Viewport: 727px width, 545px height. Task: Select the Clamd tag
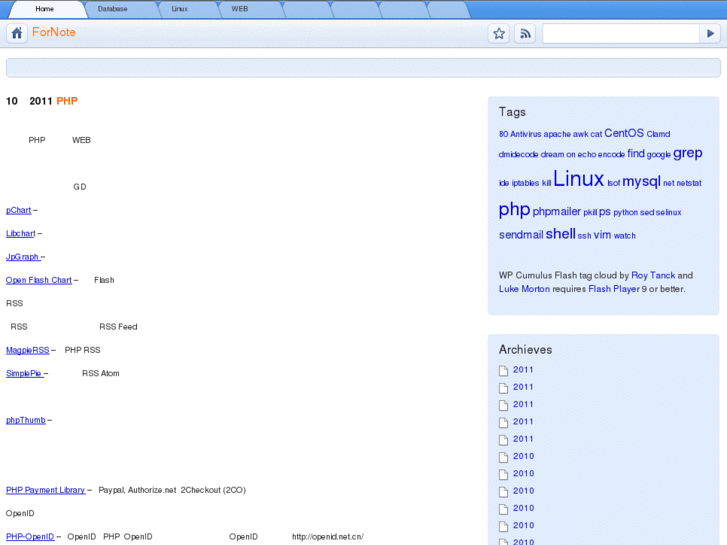658,134
